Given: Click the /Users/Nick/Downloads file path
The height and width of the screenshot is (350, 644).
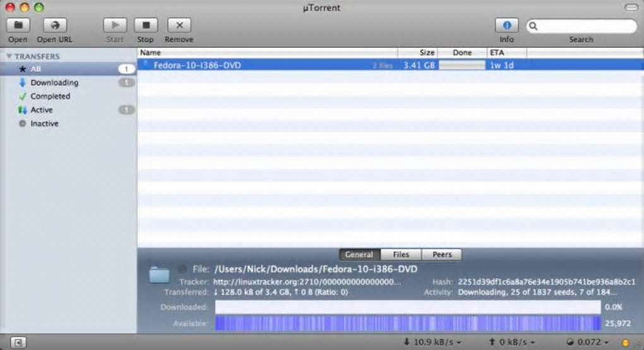Looking at the screenshot, I should pos(316,269).
